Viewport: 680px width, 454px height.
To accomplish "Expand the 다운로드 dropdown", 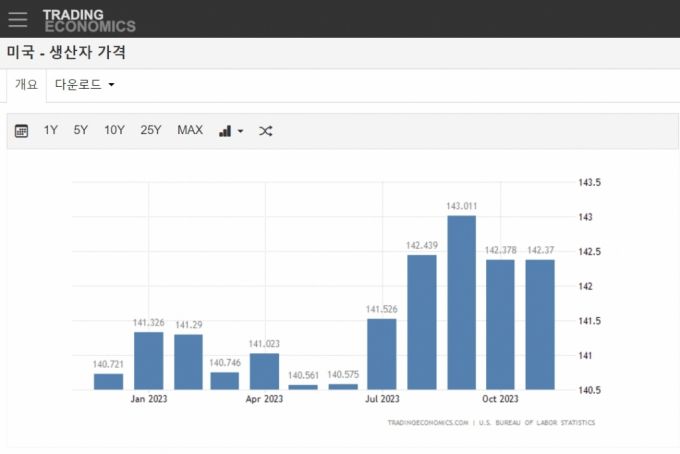I will pyautogui.click(x=84, y=85).
